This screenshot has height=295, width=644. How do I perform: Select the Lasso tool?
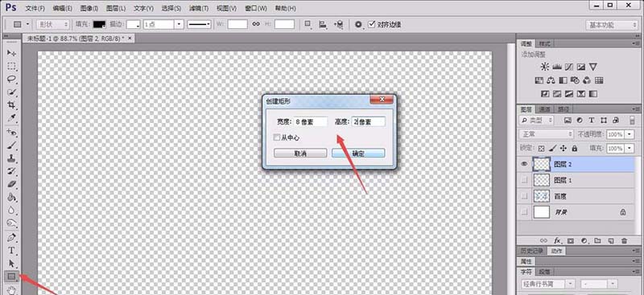point(12,80)
